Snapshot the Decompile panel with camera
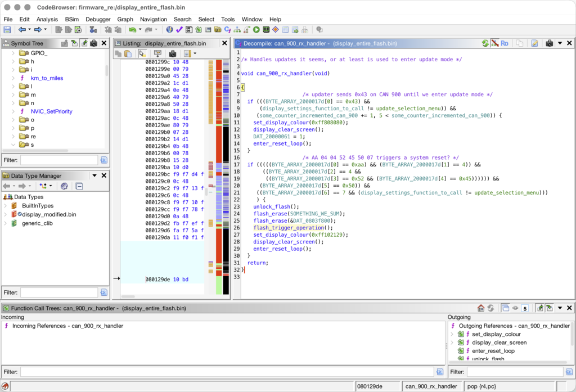 coord(549,43)
